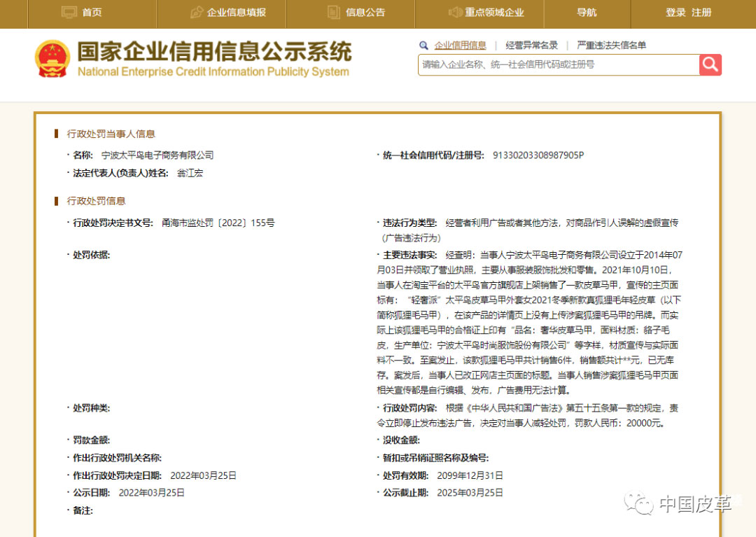Click the red magnifier search button
Screen dimensions: 756x537
click(710, 64)
